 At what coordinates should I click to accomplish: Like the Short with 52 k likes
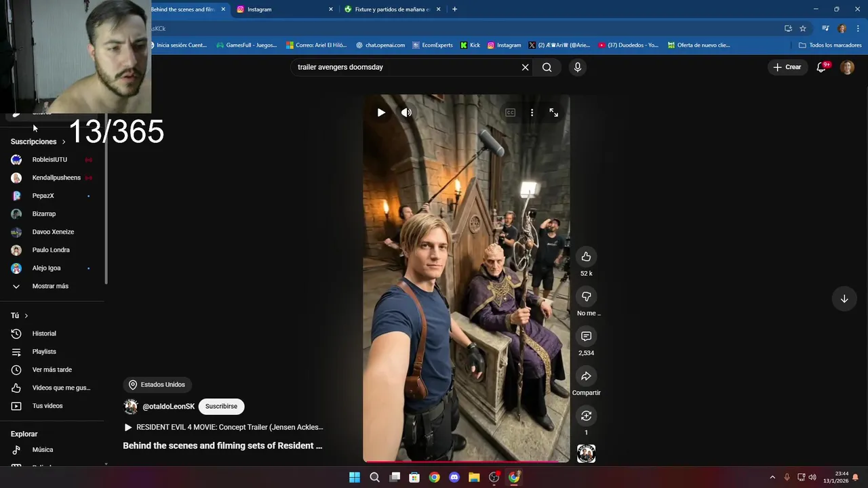pyautogui.click(x=586, y=256)
